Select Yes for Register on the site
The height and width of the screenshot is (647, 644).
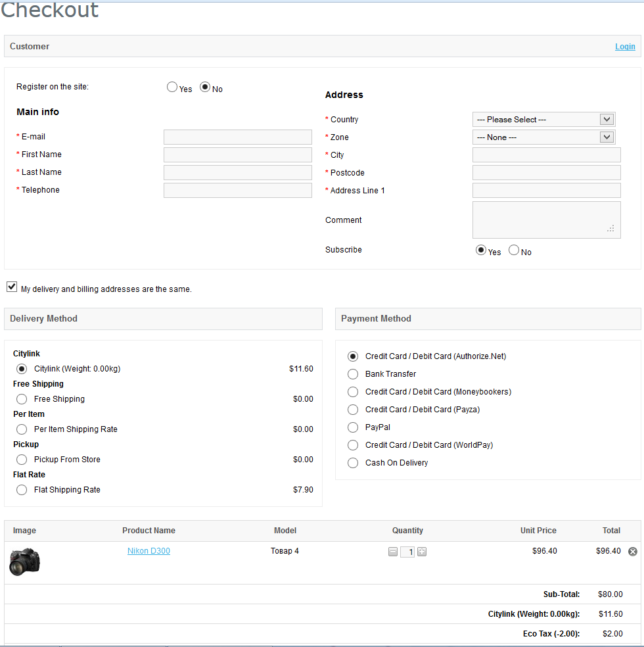(x=172, y=87)
